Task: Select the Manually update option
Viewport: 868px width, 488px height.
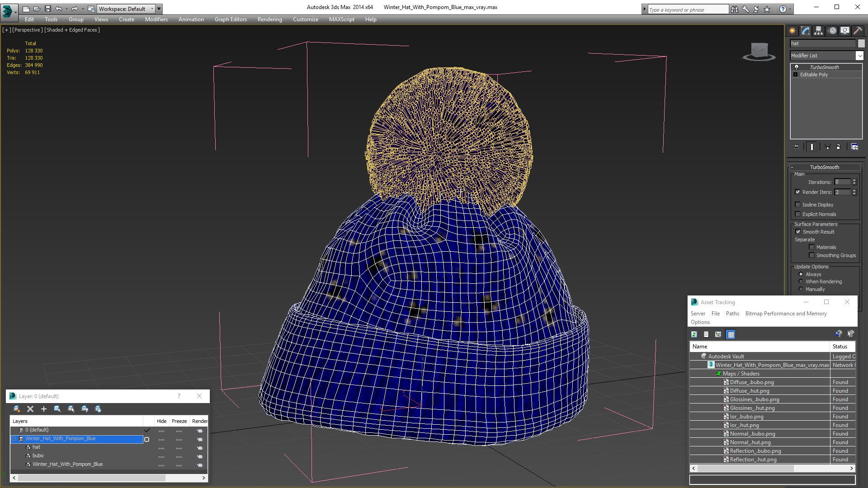Action: tap(801, 289)
